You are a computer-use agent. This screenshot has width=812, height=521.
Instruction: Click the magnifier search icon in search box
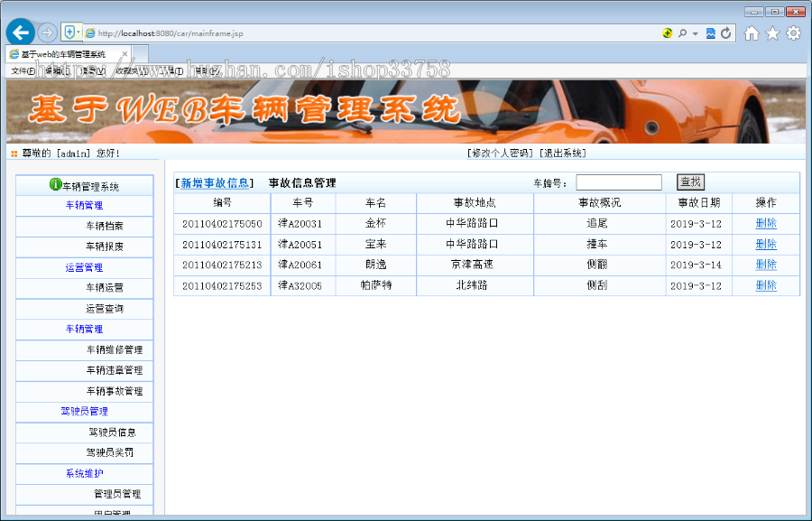point(682,33)
